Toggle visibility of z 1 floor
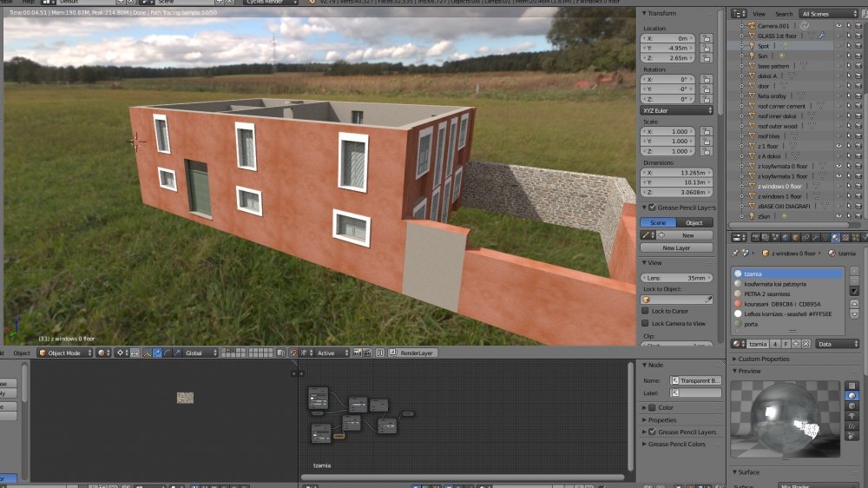The height and width of the screenshot is (488, 868). (838, 146)
